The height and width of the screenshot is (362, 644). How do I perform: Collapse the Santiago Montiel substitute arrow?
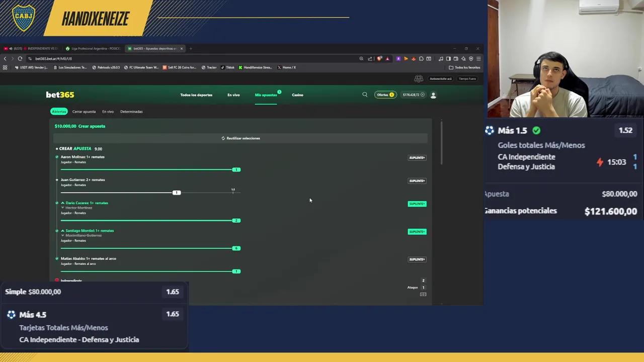(63, 231)
